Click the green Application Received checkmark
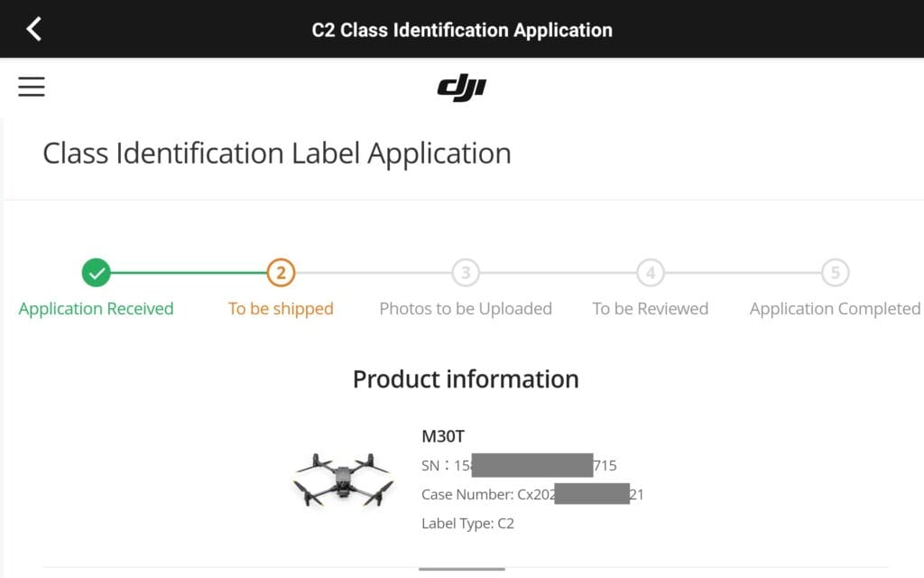Screen dimensions: 924x578 tap(96, 272)
